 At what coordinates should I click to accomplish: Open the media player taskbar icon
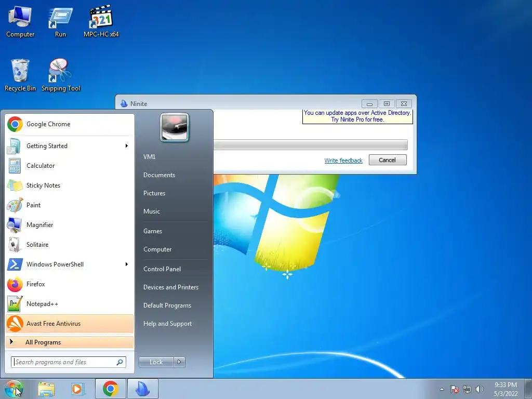(x=77, y=389)
